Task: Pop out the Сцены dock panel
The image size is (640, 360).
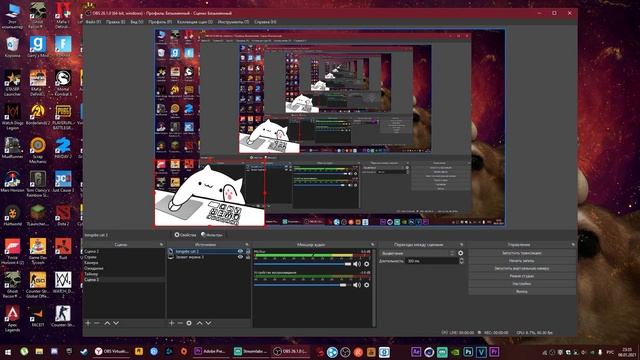Action: click(x=161, y=244)
